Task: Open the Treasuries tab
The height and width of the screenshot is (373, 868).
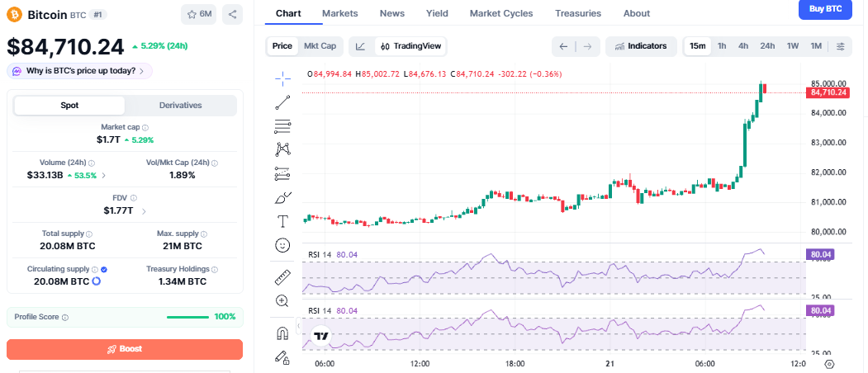Action: 578,13
